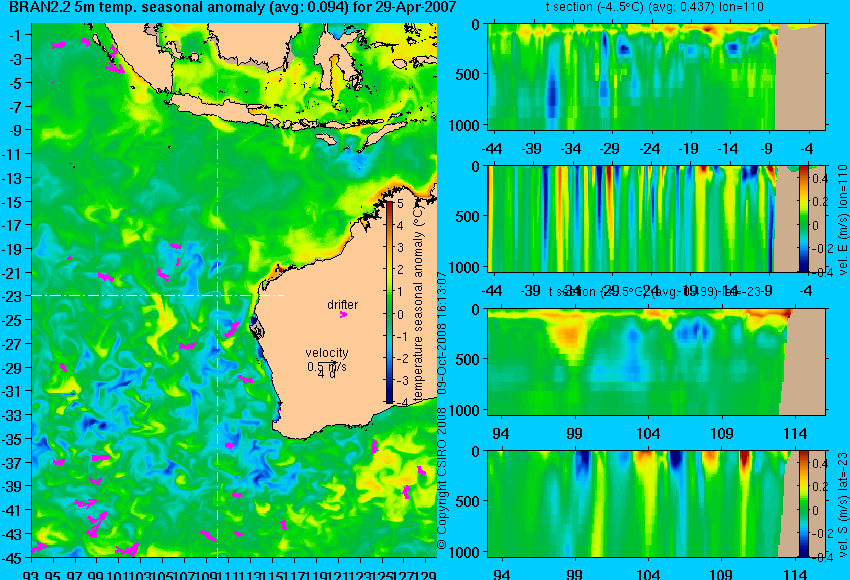Click the white dash-dot horizontal line at latitude -23
This screenshot has width=850, height=580.
(158, 295)
